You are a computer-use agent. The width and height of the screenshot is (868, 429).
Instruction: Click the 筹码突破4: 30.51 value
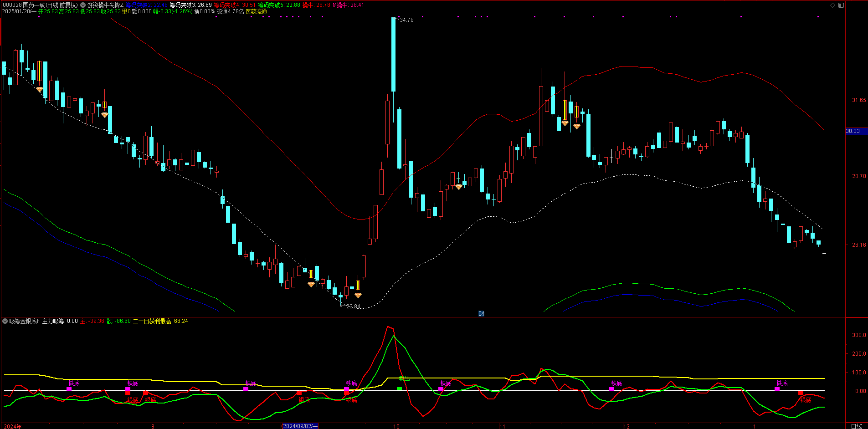235,5
